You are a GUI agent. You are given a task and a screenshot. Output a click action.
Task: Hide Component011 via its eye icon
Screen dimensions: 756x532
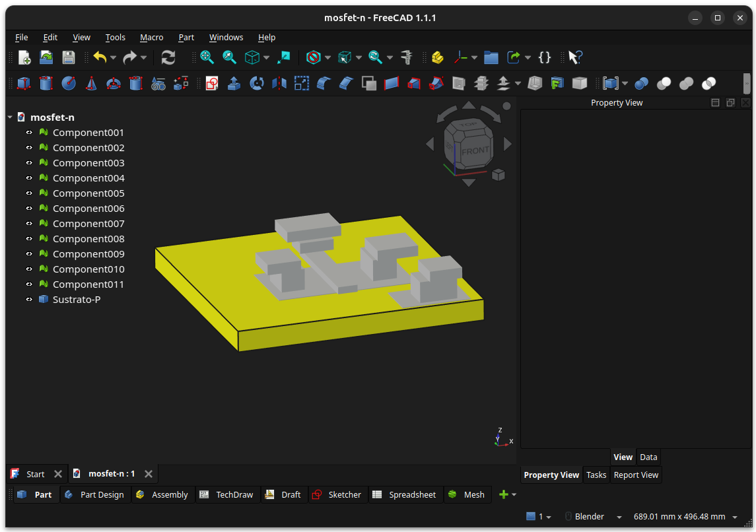click(29, 284)
